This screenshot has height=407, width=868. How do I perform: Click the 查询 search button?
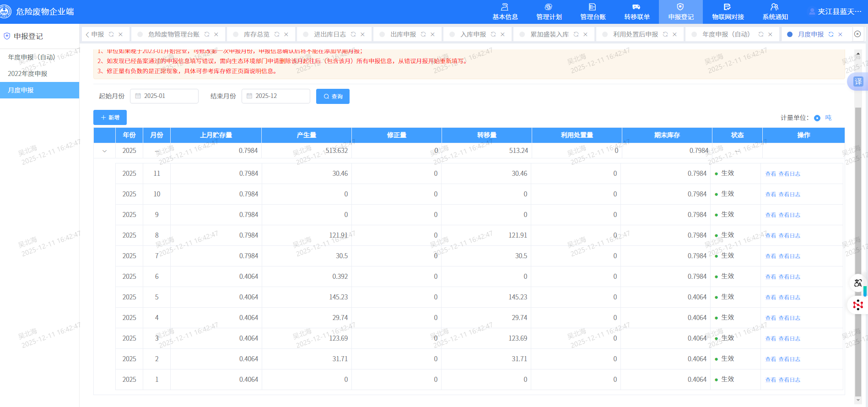(x=333, y=97)
